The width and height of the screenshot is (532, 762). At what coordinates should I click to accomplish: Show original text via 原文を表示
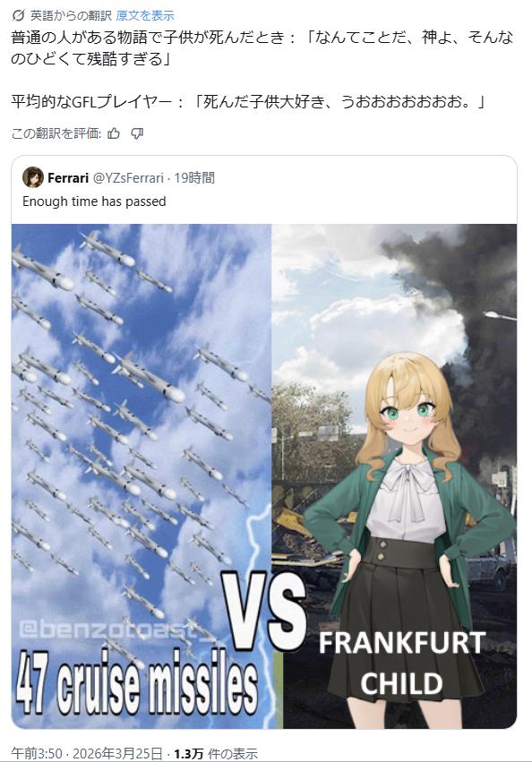[145, 15]
